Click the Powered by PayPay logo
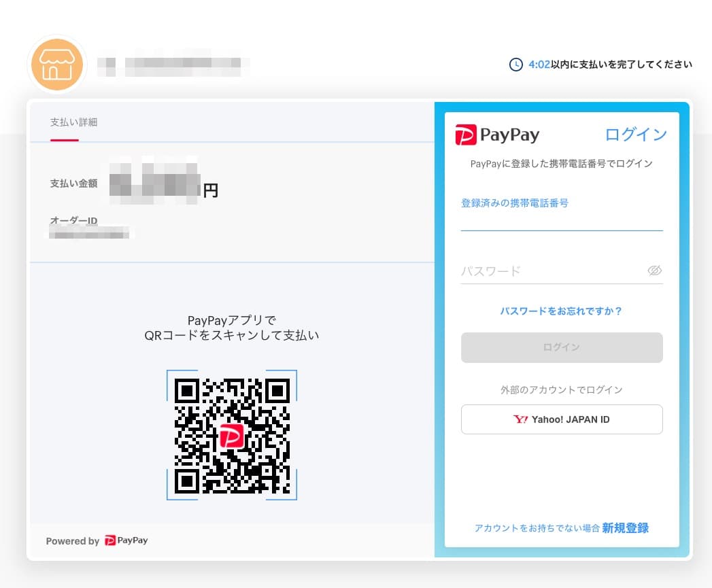 point(126,540)
